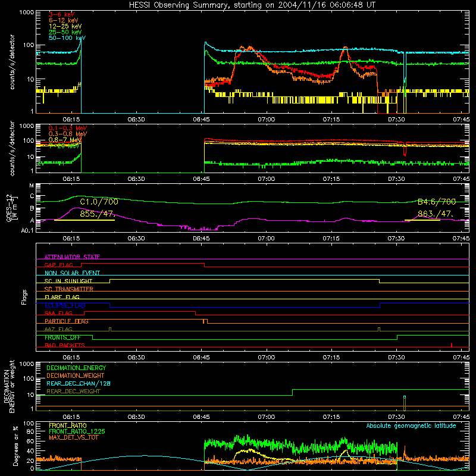Click the 0.3-0.8 MeV legend label
476x476 pixels.
click(68, 134)
